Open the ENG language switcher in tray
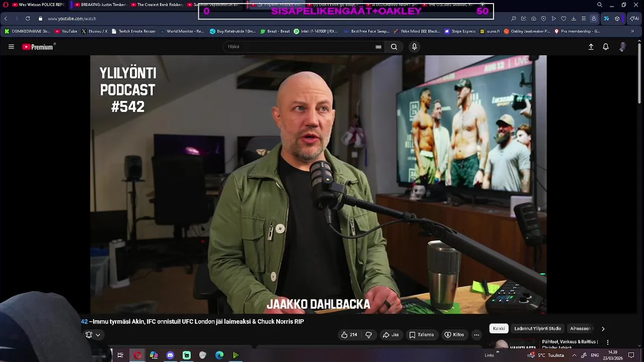Screen dimensions: 644x362 click(x=595, y=355)
